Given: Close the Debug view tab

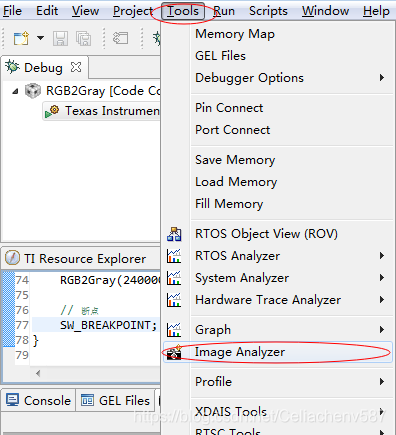Looking at the screenshot, I should pos(76,67).
